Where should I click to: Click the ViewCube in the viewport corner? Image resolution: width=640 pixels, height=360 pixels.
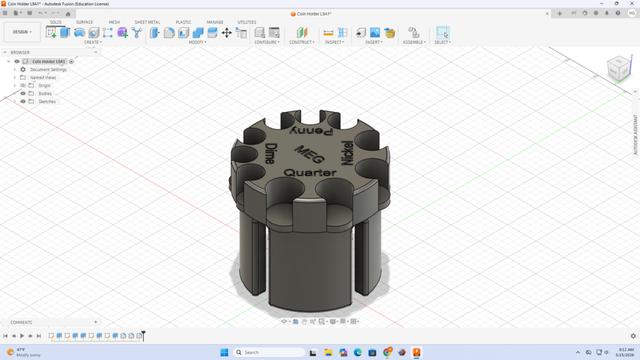coord(618,68)
